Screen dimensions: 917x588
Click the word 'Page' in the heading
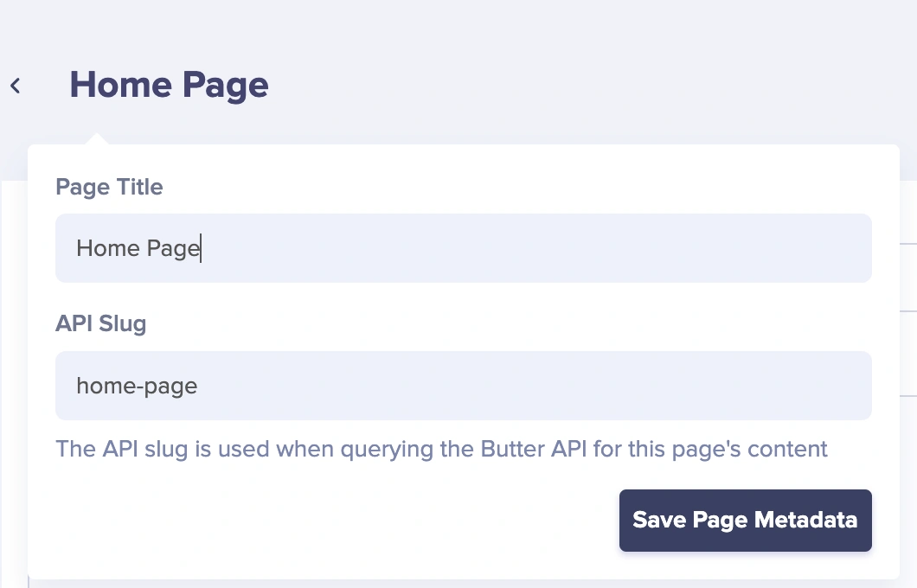[x=226, y=86]
